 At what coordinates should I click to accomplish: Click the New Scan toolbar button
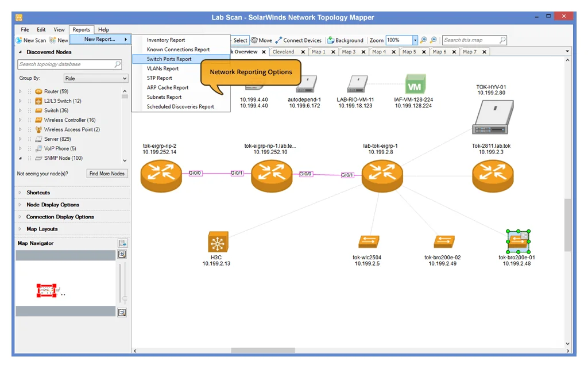click(x=30, y=40)
